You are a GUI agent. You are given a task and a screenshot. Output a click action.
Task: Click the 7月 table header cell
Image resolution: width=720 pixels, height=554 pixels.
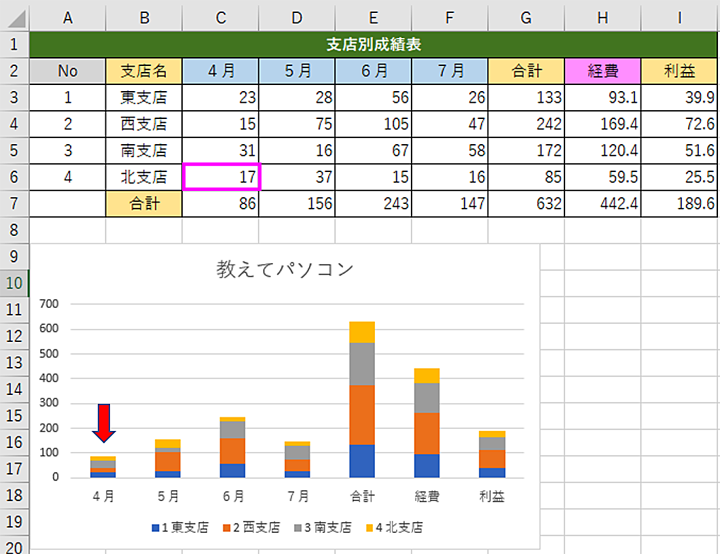pyautogui.click(x=450, y=71)
